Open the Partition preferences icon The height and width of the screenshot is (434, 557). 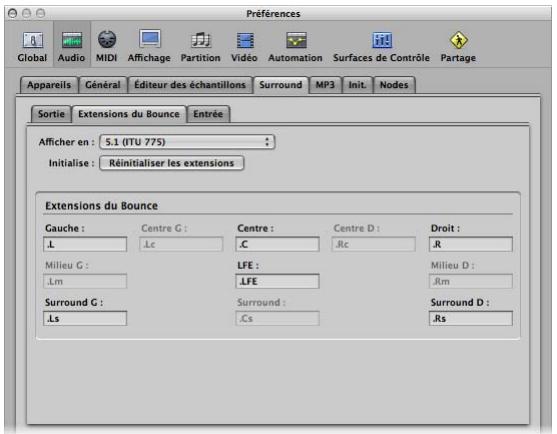click(x=200, y=47)
